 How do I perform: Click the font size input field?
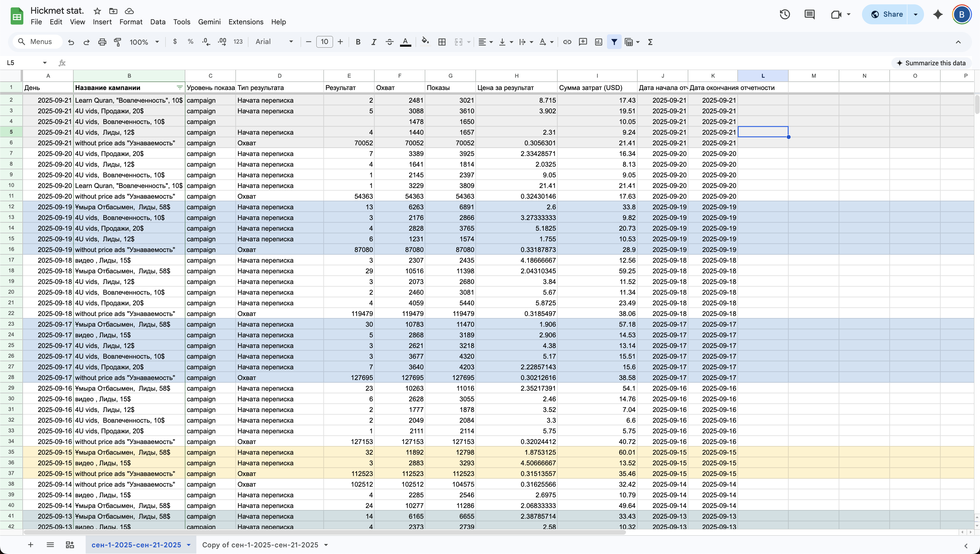325,42
